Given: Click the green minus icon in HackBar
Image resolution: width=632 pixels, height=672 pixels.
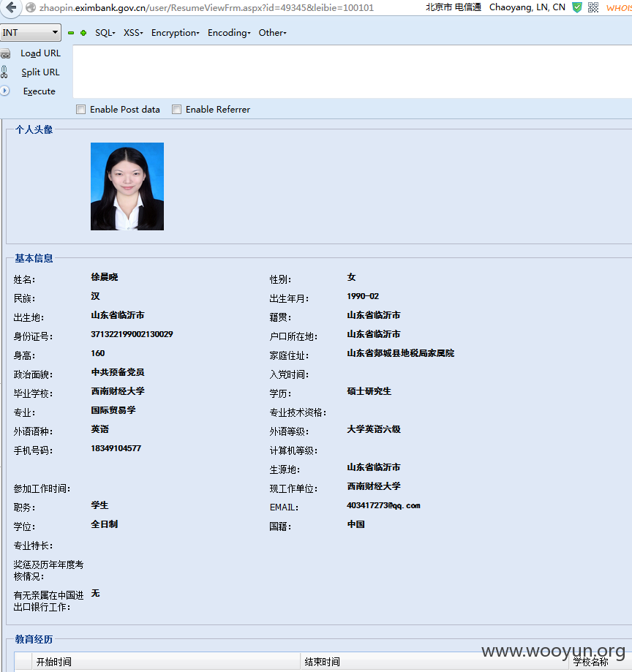Looking at the screenshot, I should pos(71,33).
